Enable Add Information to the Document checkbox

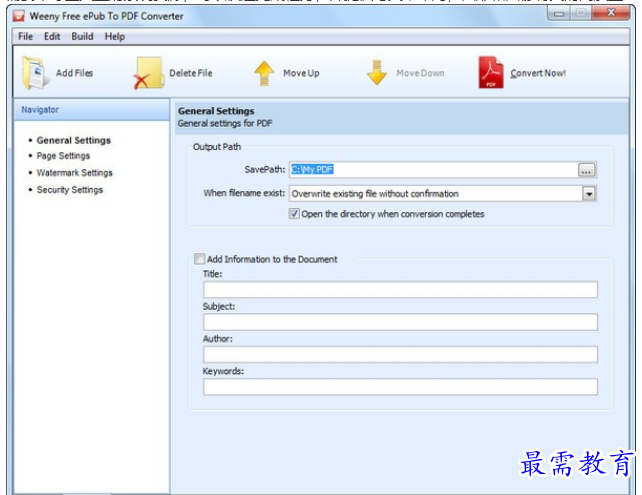click(x=199, y=259)
